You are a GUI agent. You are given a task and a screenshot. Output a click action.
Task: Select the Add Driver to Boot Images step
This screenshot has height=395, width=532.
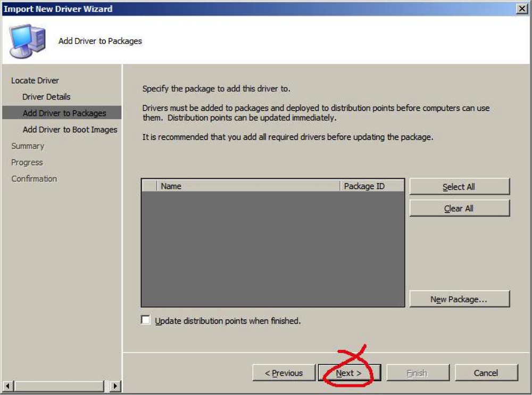point(70,129)
